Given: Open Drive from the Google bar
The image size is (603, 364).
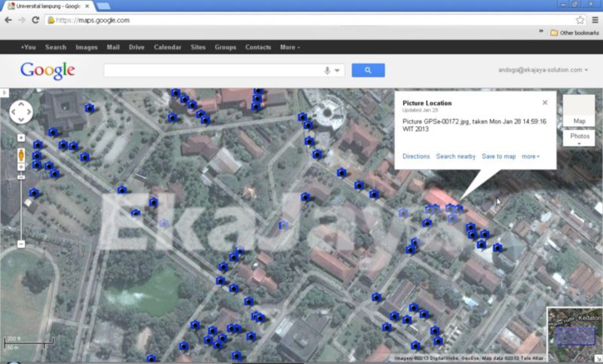Looking at the screenshot, I should [136, 47].
